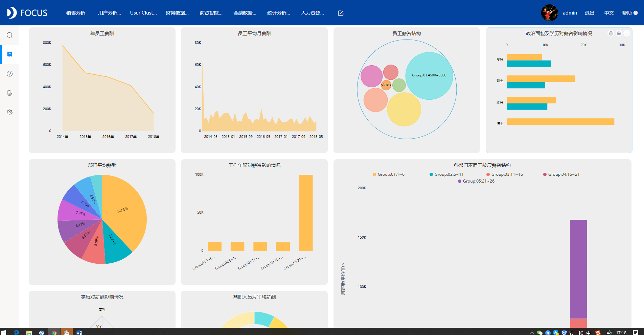
Task: Delete the 政治面貌及学历对薪资影响情况 chart via trash icon
Action: click(x=611, y=33)
